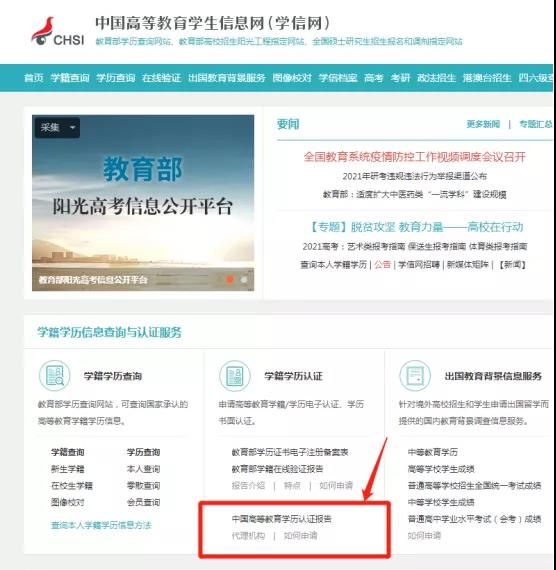Click 如何申请 under 出国教育背景 card
This screenshot has width=556, height=570.
click(x=424, y=535)
